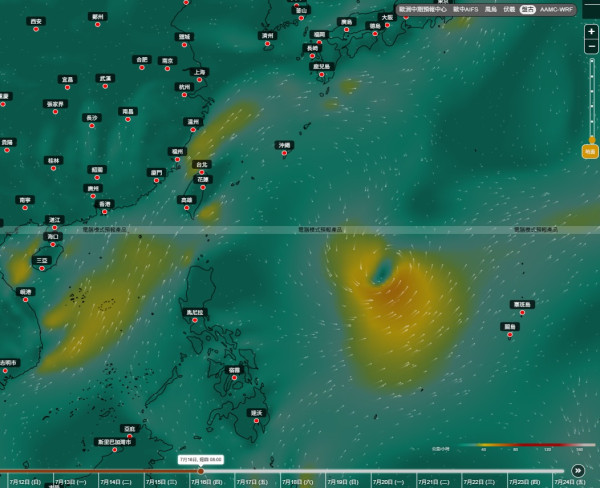This screenshot has width=600, height=488.
Task: Click the 台北 city marker
Action: 202,172
